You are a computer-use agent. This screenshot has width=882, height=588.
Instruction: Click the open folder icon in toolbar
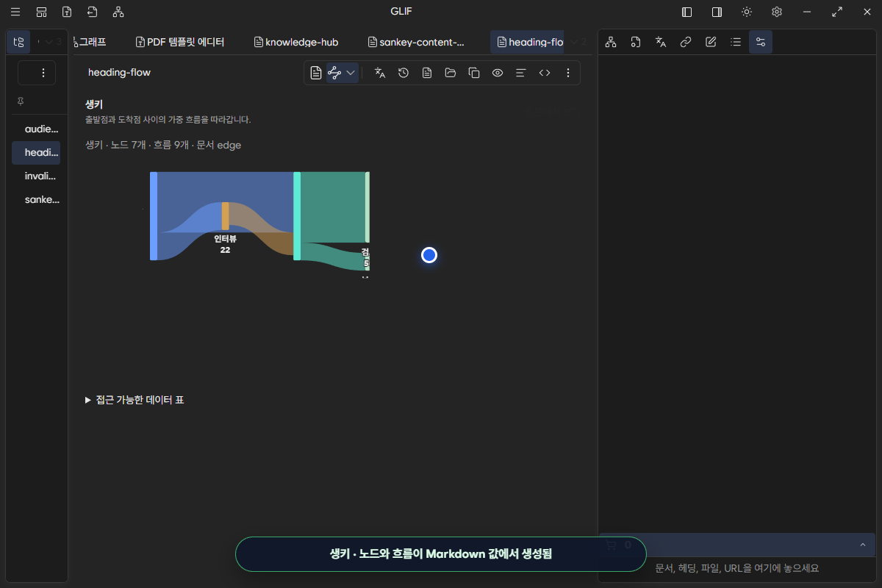tap(451, 73)
